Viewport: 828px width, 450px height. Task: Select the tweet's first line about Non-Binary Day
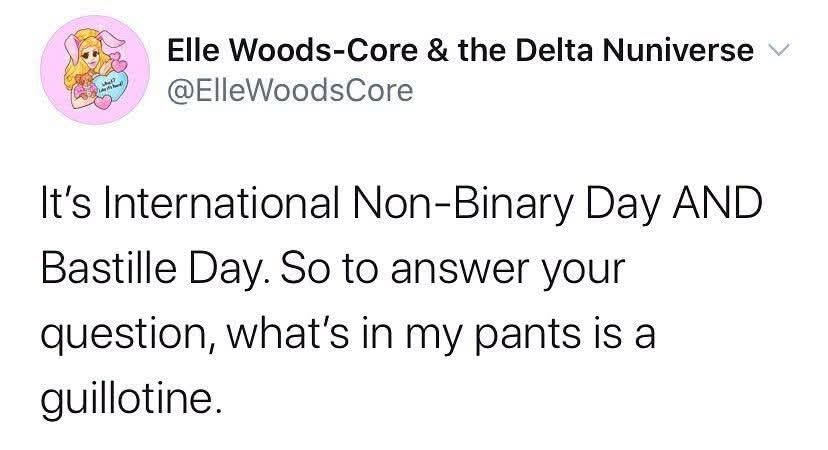pyautogui.click(x=401, y=204)
